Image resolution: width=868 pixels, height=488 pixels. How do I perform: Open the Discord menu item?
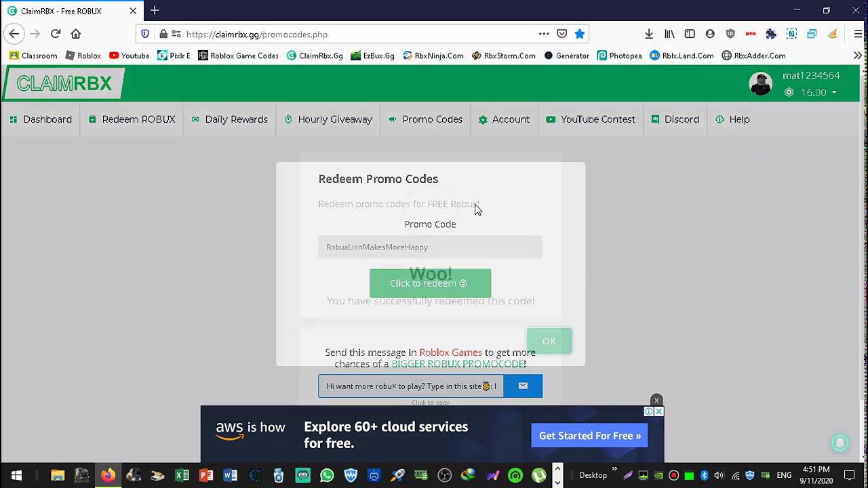click(x=675, y=119)
